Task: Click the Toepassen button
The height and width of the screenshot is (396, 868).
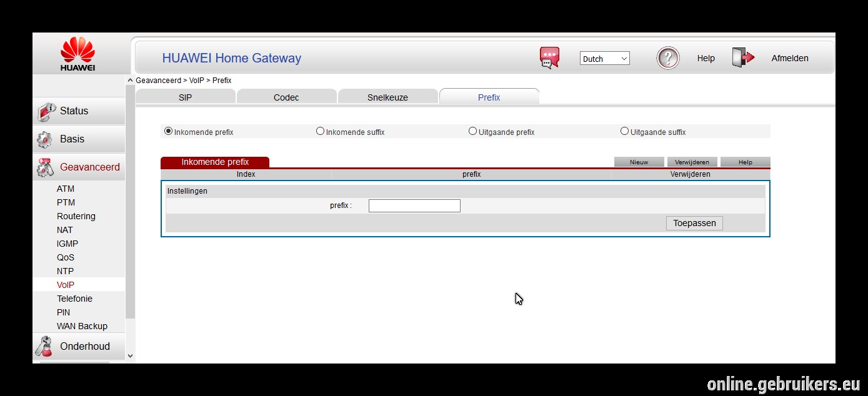Action: 694,223
